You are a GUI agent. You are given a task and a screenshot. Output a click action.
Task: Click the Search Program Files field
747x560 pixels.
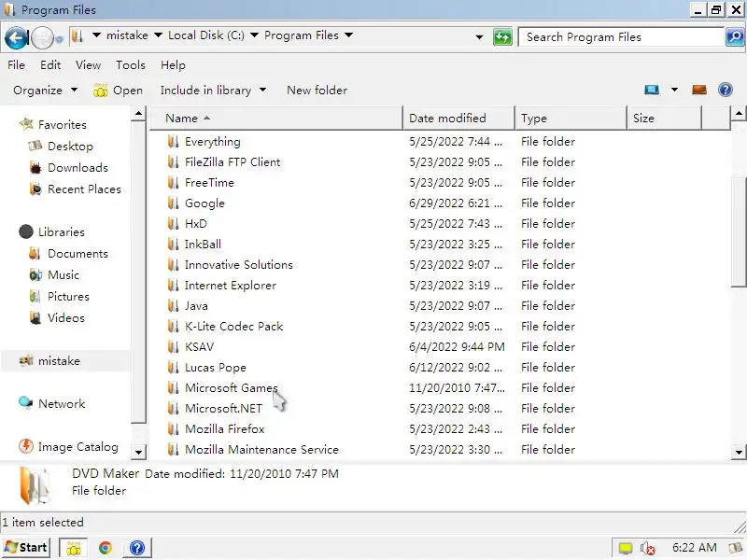(622, 37)
